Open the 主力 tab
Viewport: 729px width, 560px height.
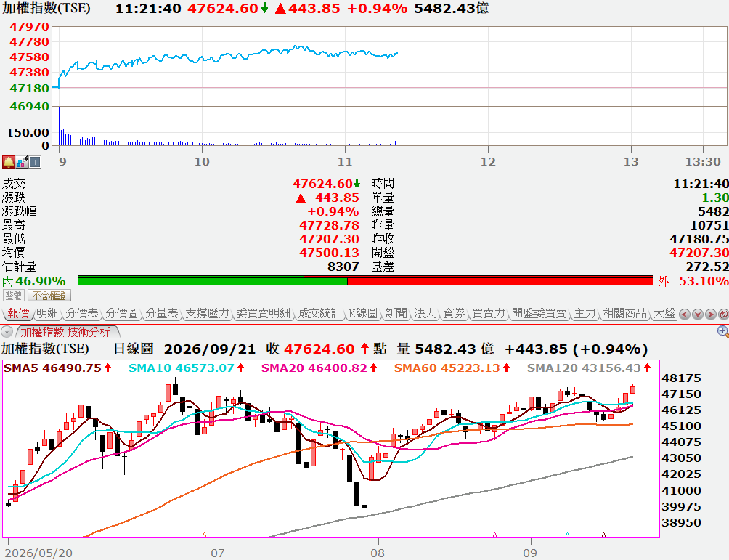585,314
